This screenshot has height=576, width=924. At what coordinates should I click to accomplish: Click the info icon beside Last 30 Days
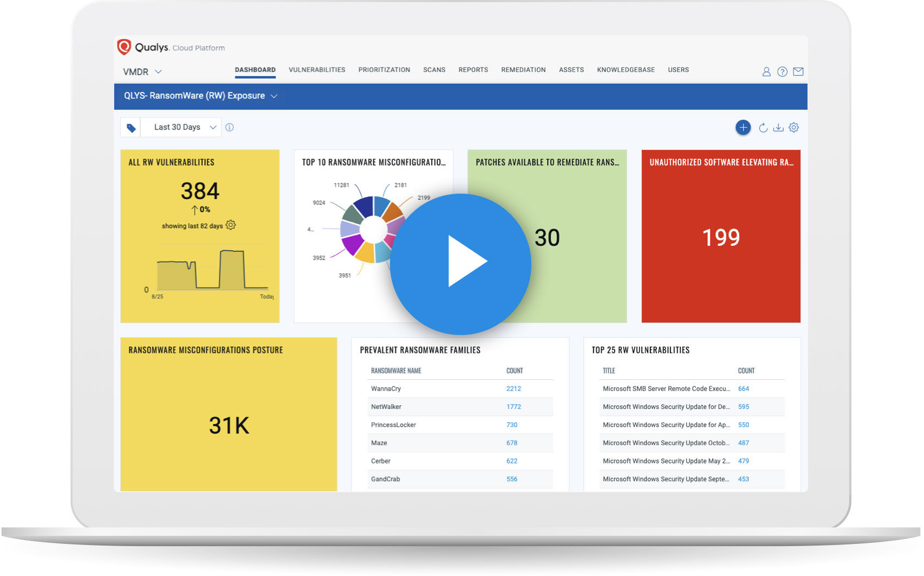[230, 127]
